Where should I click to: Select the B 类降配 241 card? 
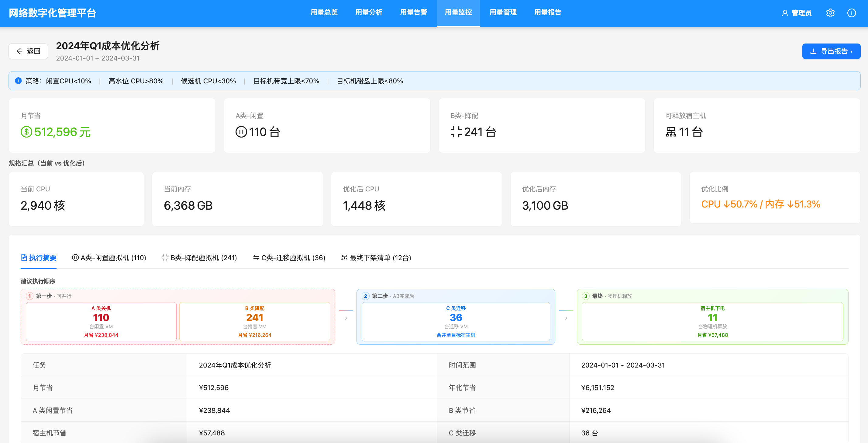[255, 322]
